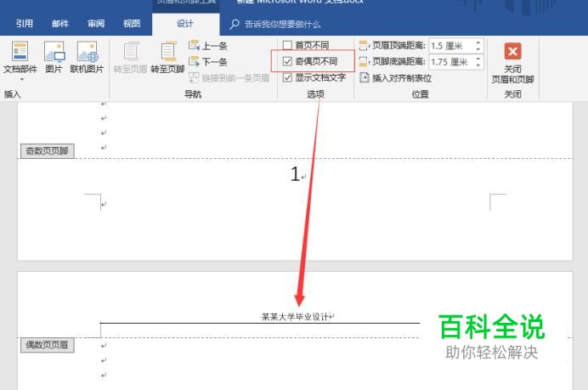Decrease 页脚底端距离 value
Image resolution: width=588 pixels, height=390 pixels.
pos(478,65)
